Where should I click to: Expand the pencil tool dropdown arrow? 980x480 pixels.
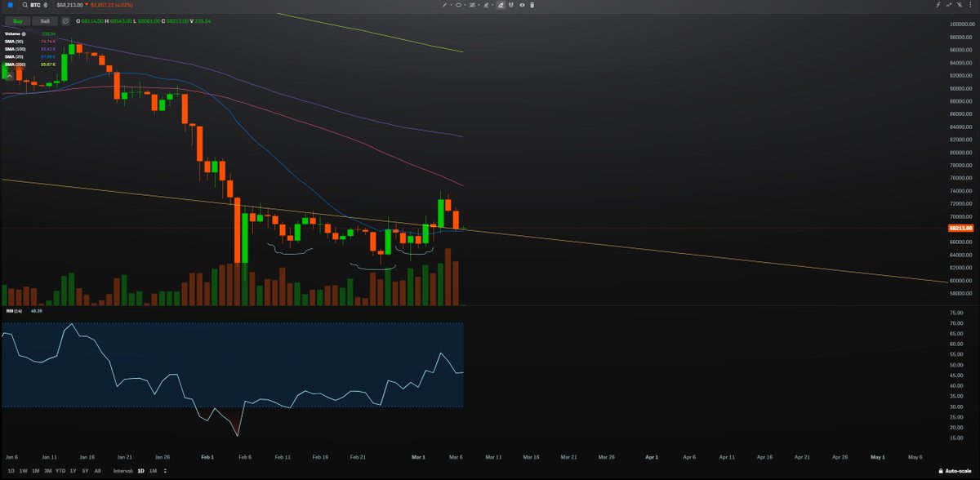tap(492, 5)
